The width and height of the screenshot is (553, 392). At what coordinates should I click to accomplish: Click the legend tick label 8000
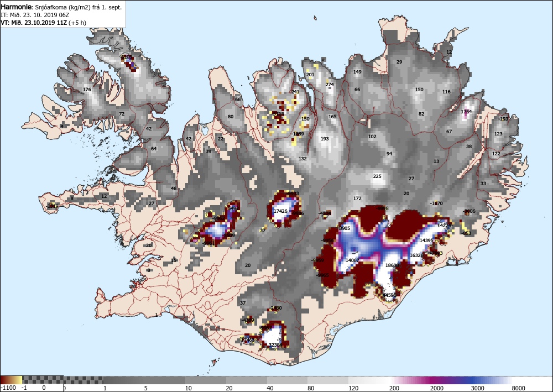[519, 388]
